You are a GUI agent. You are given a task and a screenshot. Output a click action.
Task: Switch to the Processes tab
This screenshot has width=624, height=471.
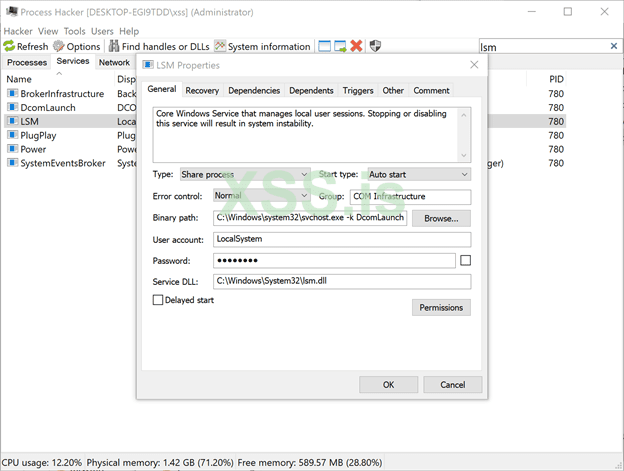point(27,62)
